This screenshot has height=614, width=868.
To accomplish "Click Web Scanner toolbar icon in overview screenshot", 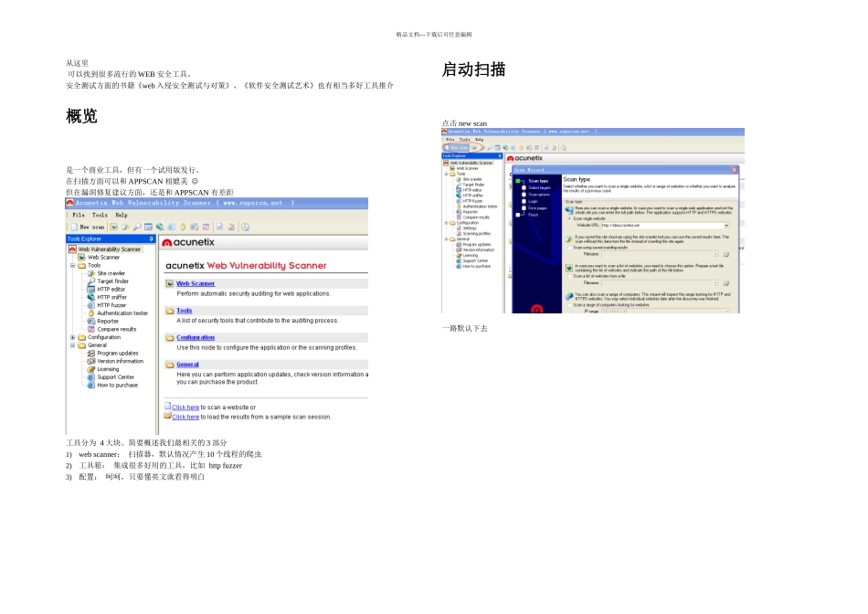I will pos(113,227).
